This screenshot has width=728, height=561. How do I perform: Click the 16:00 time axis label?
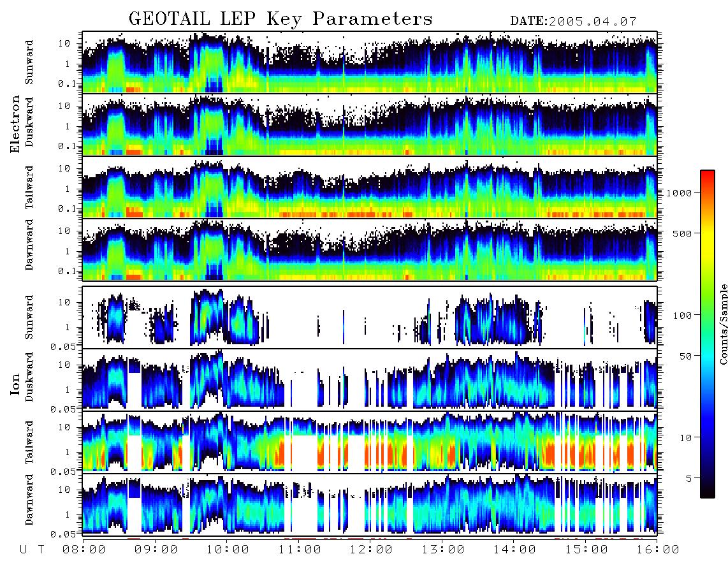click(658, 550)
